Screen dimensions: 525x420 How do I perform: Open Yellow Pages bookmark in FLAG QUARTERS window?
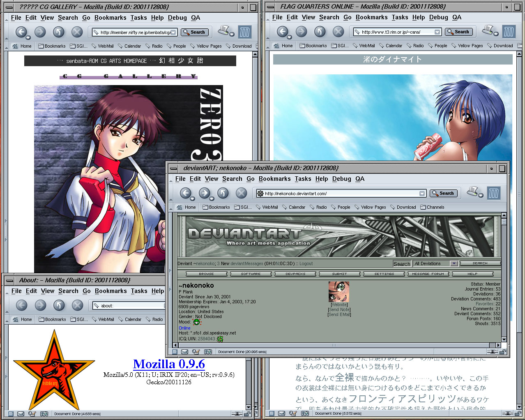[467, 46]
